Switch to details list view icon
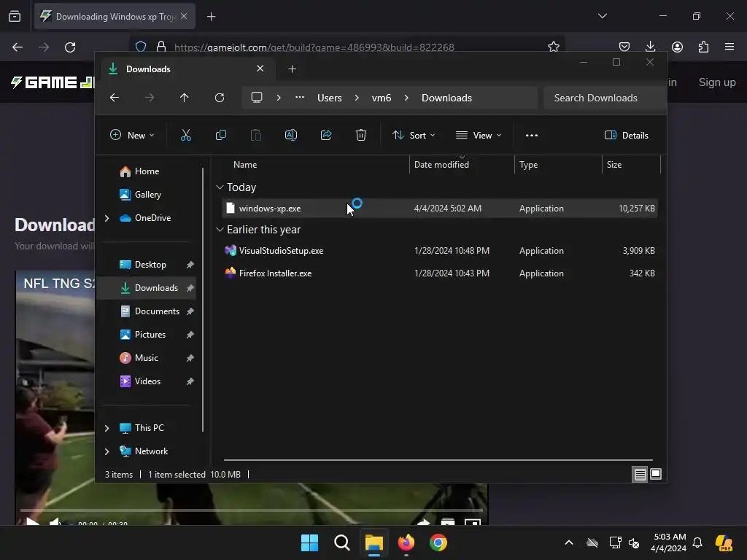Viewport: 747px width, 560px height. point(640,474)
